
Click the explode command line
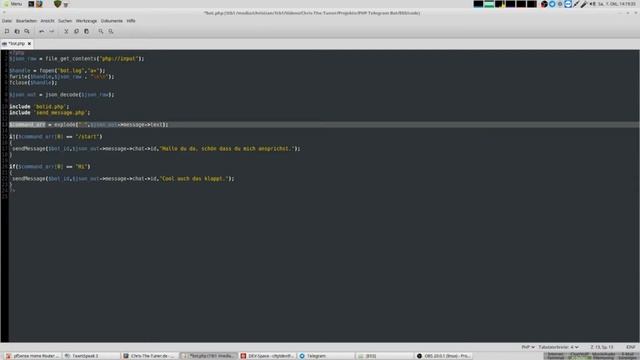89,124
